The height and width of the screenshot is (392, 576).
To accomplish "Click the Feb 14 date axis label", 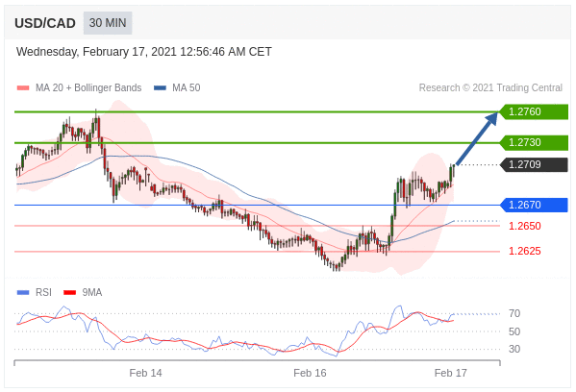I will 145,373.
